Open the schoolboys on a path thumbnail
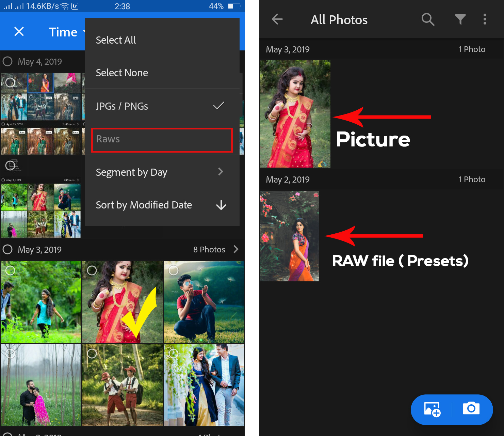 pos(123,385)
